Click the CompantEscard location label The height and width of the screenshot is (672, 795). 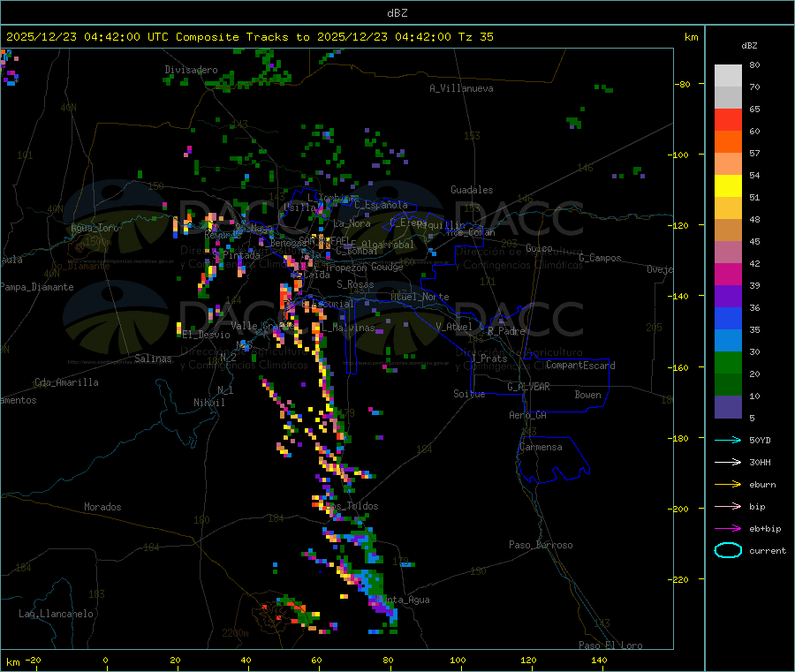click(x=581, y=365)
